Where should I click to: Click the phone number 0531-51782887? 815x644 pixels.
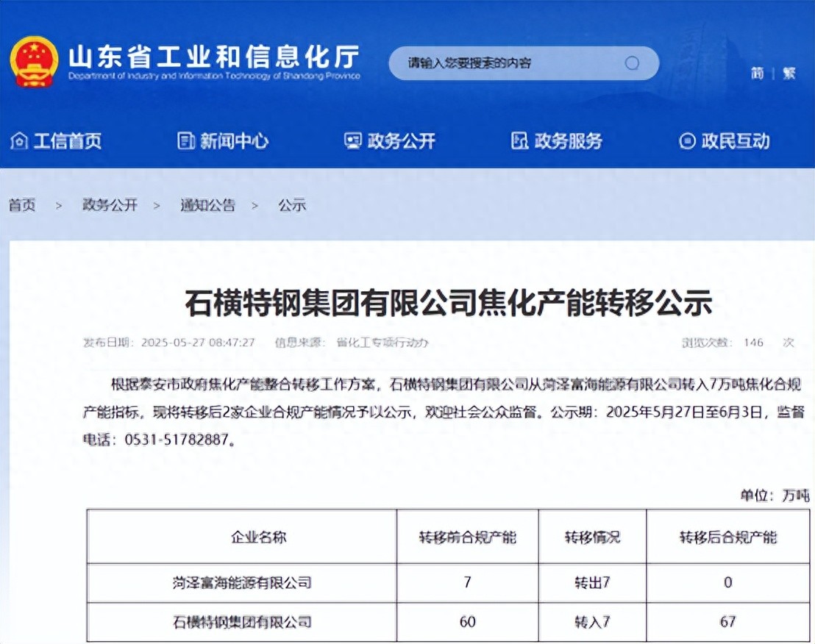click(177, 440)
